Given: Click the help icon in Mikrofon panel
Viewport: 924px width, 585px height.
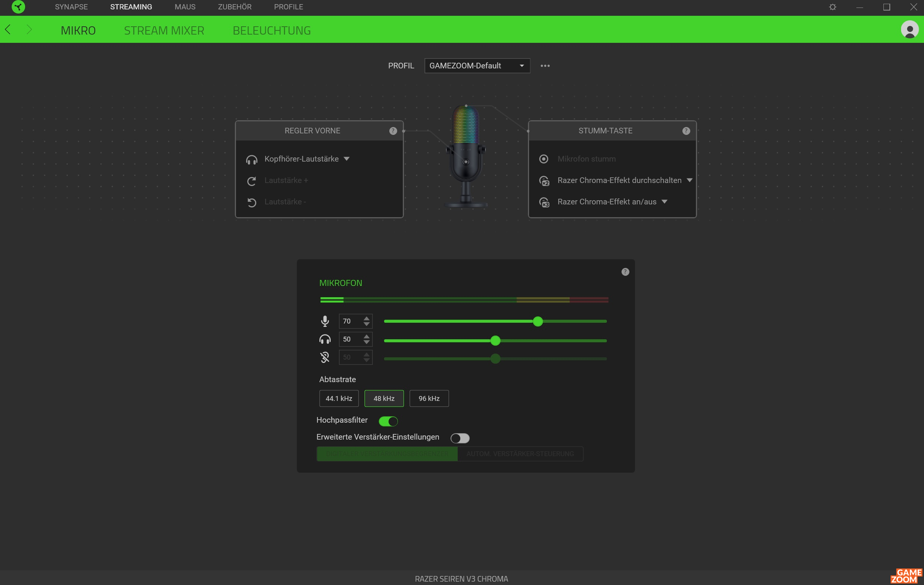Looking at the screenshot, I should [625, 272].
